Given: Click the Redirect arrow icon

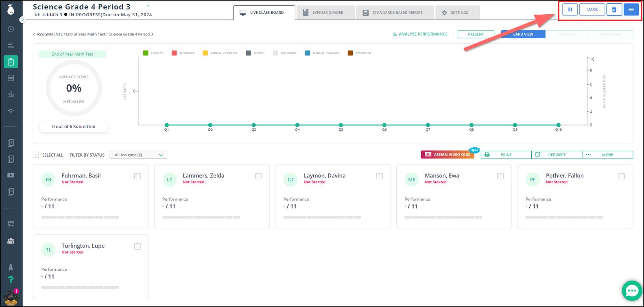Looking at the screenshot, I should [x=537, y=155].
